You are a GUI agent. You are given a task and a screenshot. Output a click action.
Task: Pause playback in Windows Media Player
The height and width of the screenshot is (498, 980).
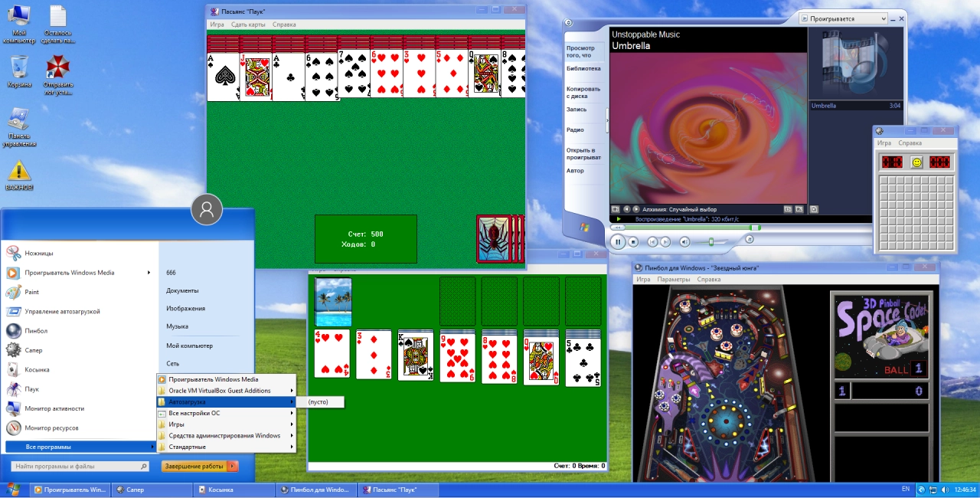point(618,241)
